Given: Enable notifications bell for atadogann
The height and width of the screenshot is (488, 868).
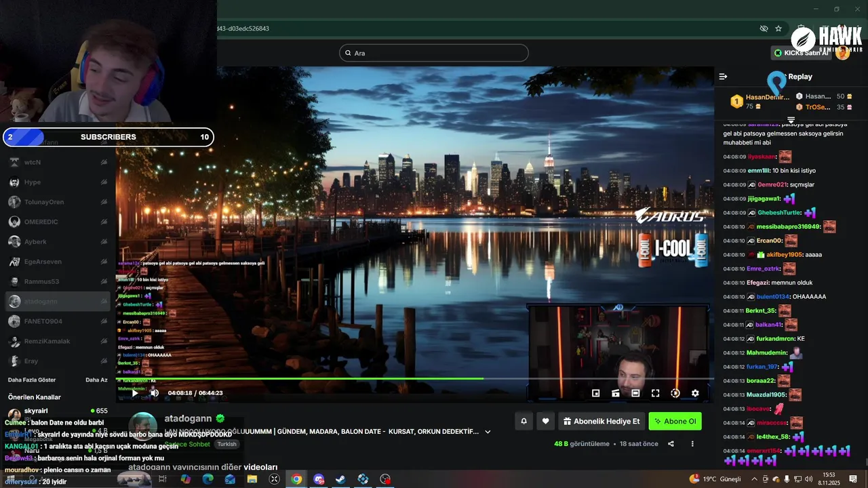Looking at the screenshot, I should [x=524, y=421].
